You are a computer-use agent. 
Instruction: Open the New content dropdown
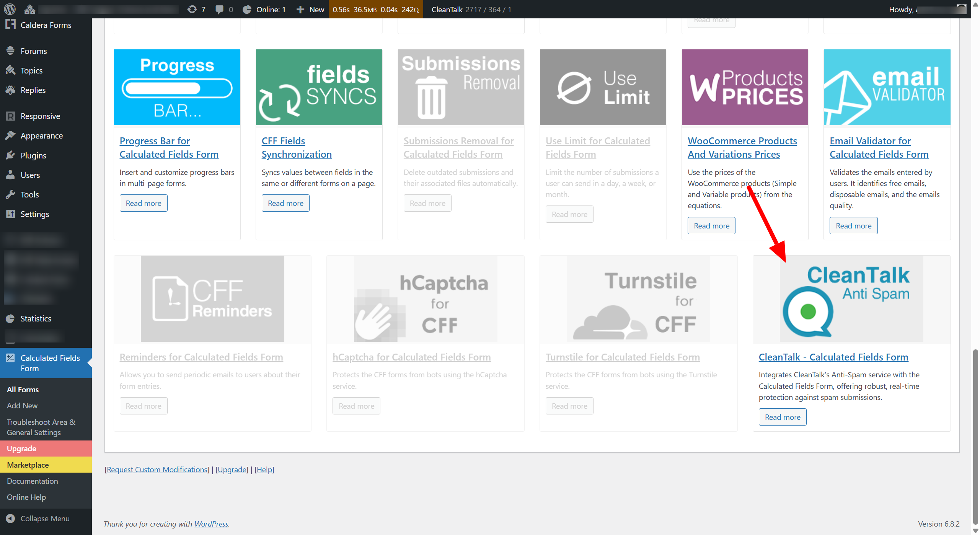pyautogui.click(x=310, y=9)
